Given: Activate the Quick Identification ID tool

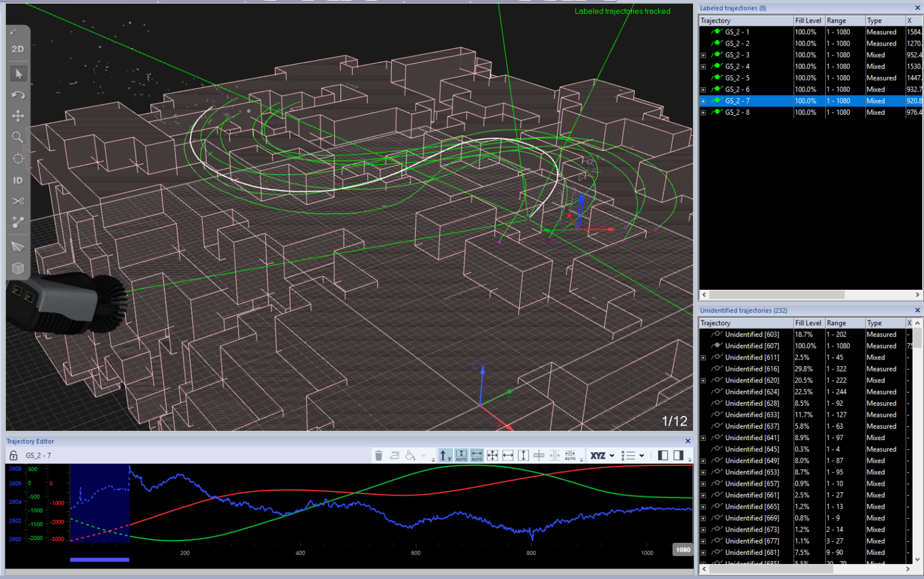Looking at the screenshot, I should pyautogui.click(x=18, y=180).
